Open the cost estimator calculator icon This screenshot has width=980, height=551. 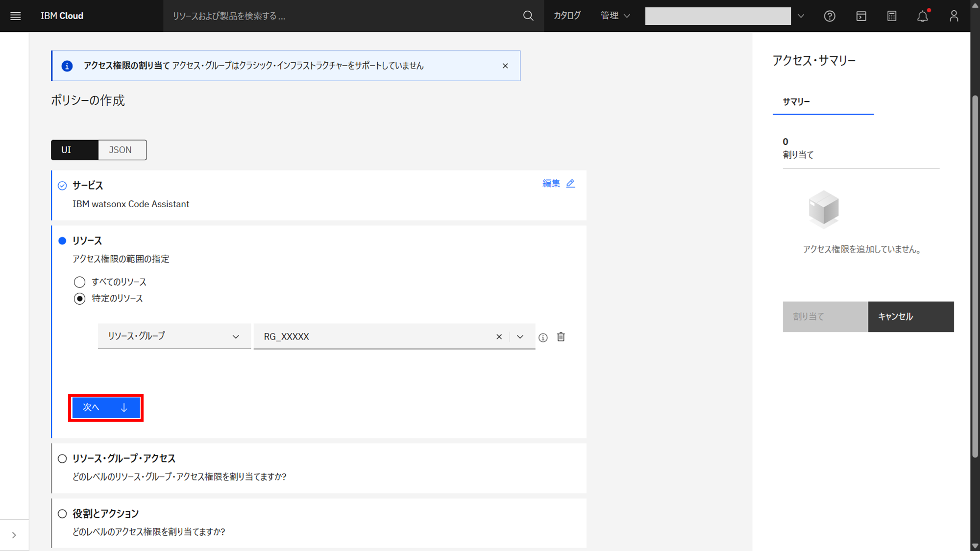pos(892,16)
